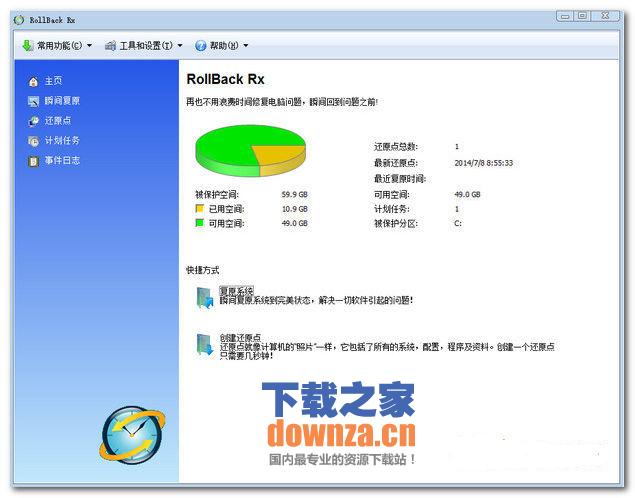
Task: Open the 还原点 sidebar page
Action: coord(58,121)
